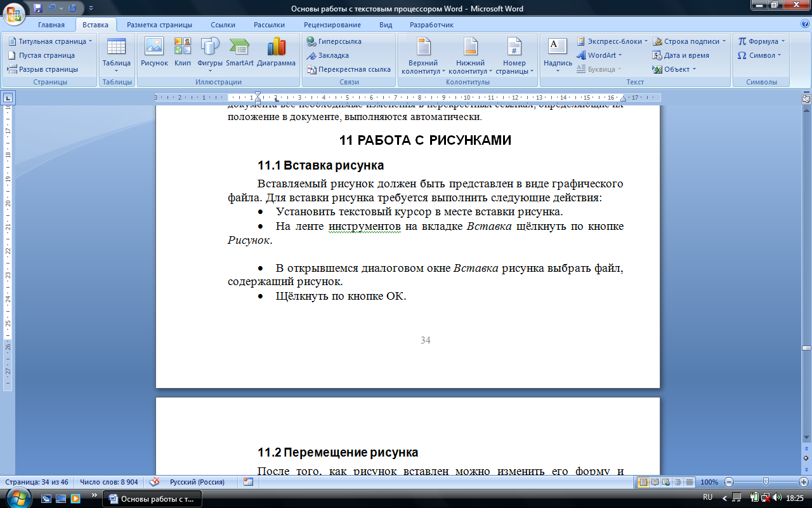Click Word document taskbar button
Image resolution: width=812 pixels, height=508 pixels.
click(x=152, y=498)
